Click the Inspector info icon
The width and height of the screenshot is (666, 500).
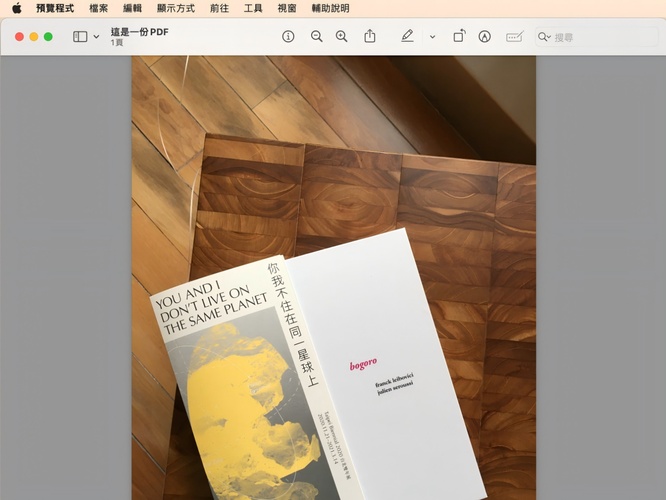click(x=288, y=36)
